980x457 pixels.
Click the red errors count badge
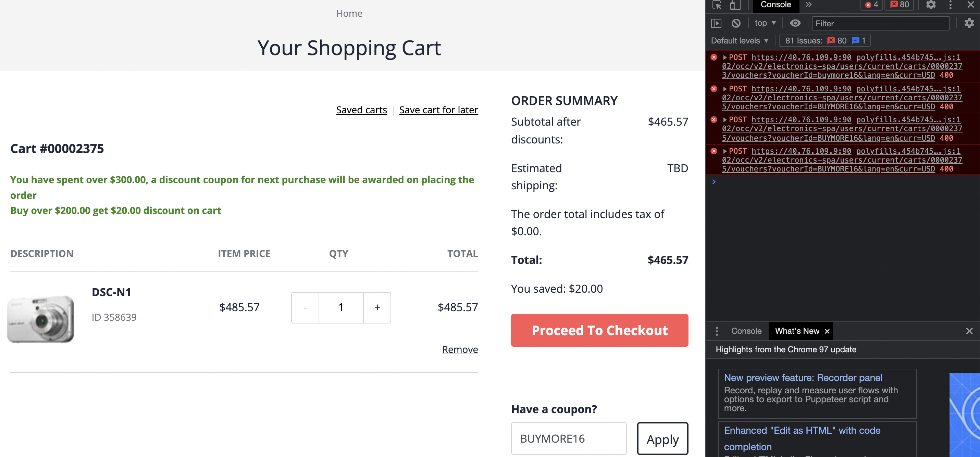(x=871, y=4)
